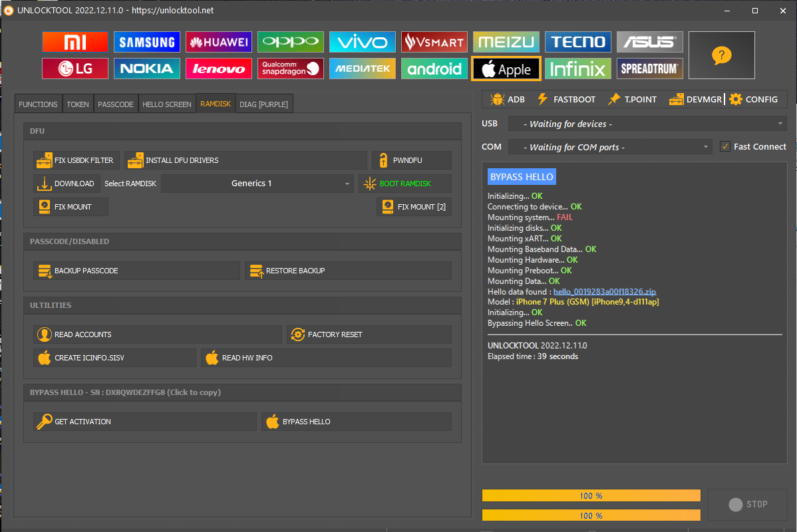Open help via question mark icon
The image size is (797, 532).
pyautogui.click(x=722, y=55)
